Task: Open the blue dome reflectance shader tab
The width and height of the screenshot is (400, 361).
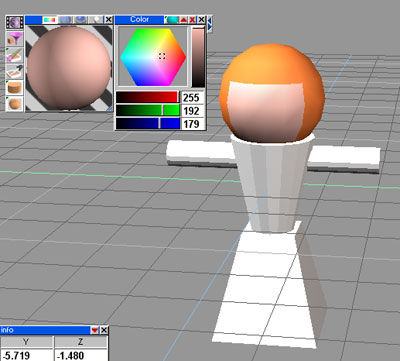Action: coord(80,20)
